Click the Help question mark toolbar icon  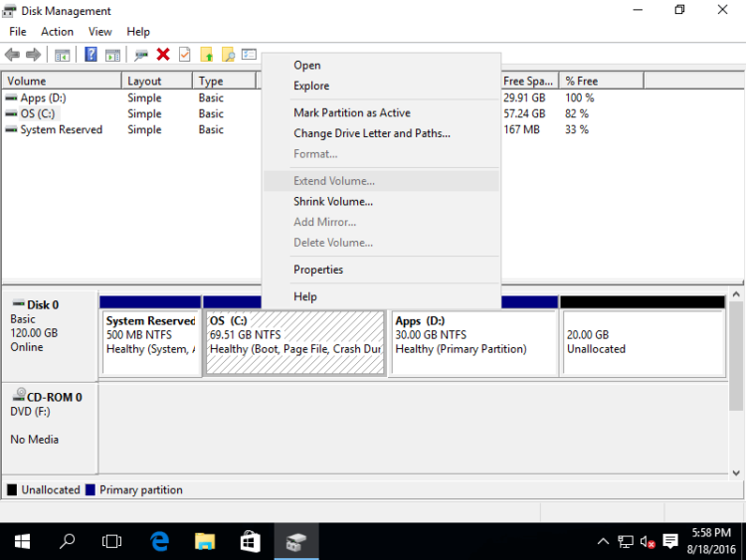(92, 55)
